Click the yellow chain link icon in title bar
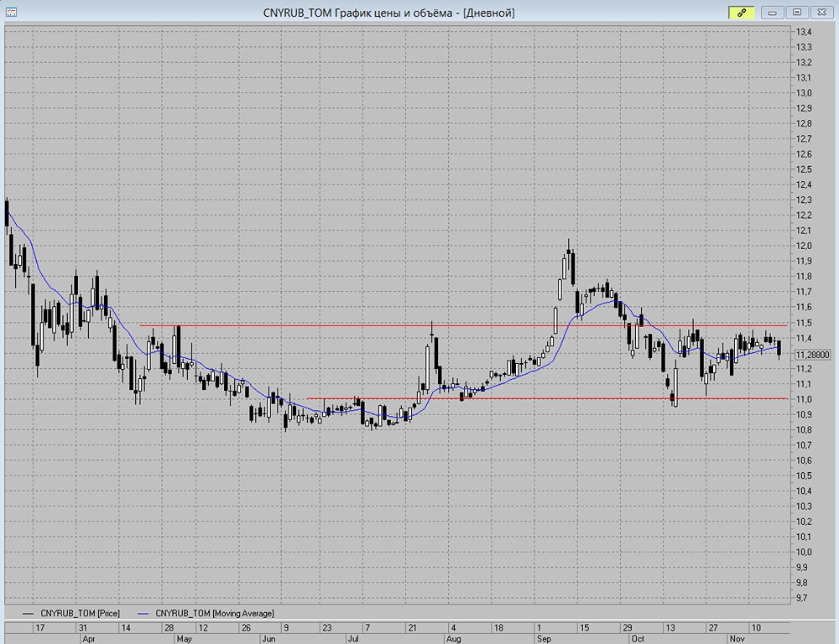This screenshot has height=644, width=839. coord(742,12)
